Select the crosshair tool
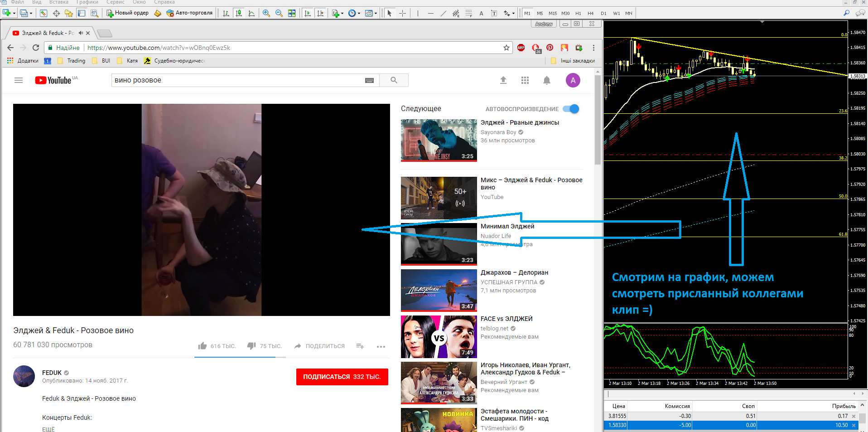 click(x=402, y=13)
